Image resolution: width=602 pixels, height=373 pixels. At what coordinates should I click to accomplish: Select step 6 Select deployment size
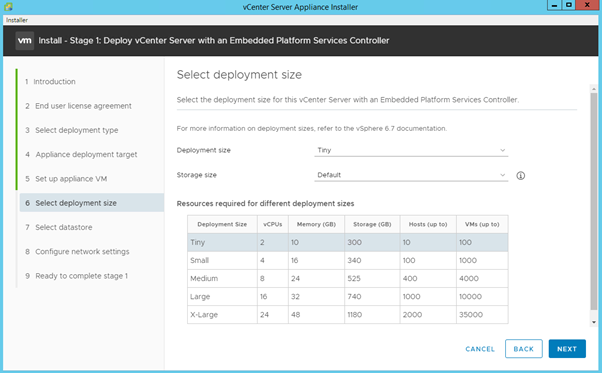[x=92, y=203]
